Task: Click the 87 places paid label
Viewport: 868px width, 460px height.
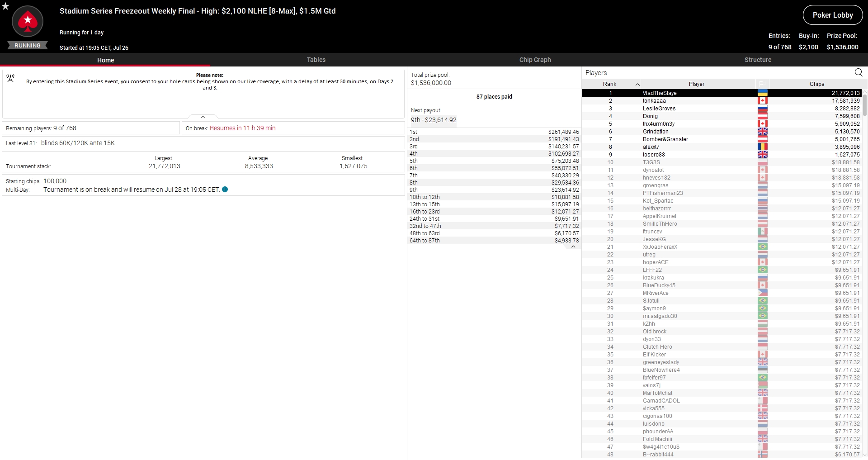Action: click(x=494, y=96)
